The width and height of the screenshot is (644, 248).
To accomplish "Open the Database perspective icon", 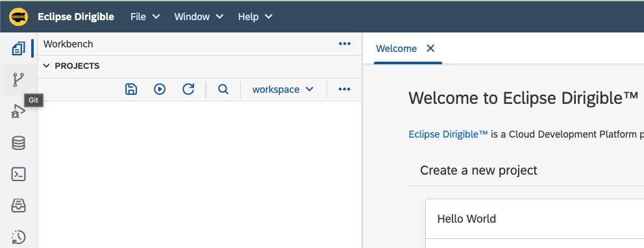I will (18, 143).
